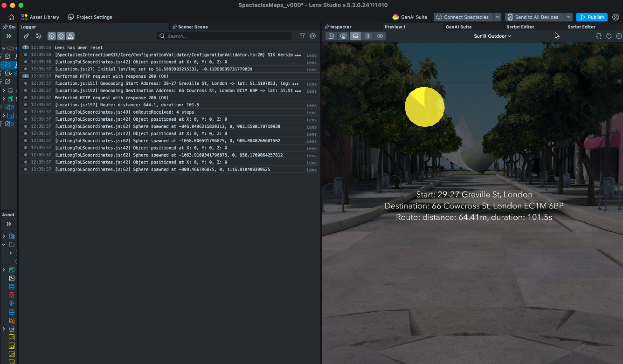The image size is (623, 364).
Task: Expand the Send to All Devices dropdown arrow
Action: (568, 17)
